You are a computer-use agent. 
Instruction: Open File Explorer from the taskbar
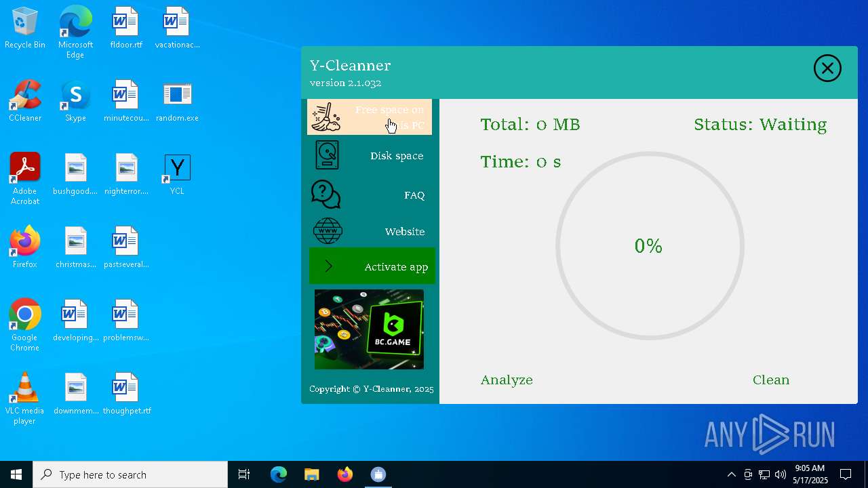(311, 474)
